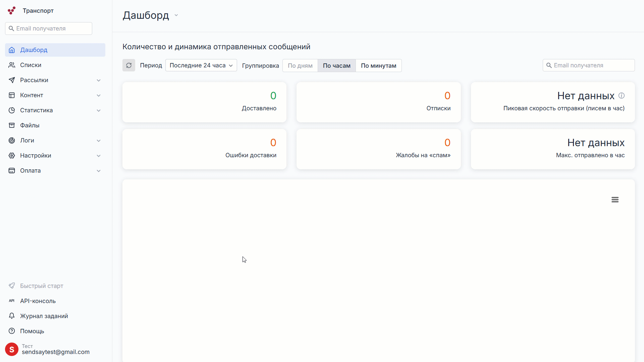The height and width of the screenshot is (362, 644).
Task: Open the Дашборд title dropdown arrow
Action: pyautogui.click(x=176, y=15)
